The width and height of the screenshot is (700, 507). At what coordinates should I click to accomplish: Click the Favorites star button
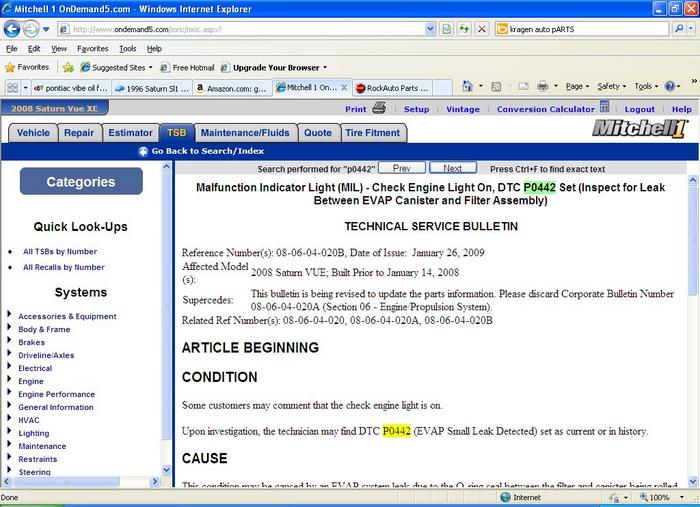(x=27, y=67)
